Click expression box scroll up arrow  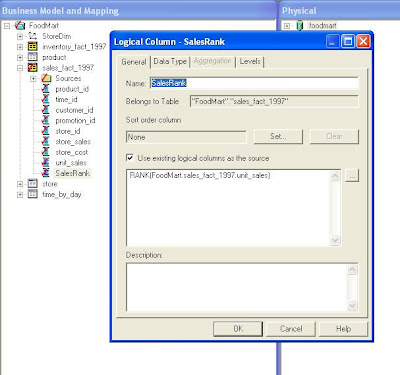click(x=335, y=176)
